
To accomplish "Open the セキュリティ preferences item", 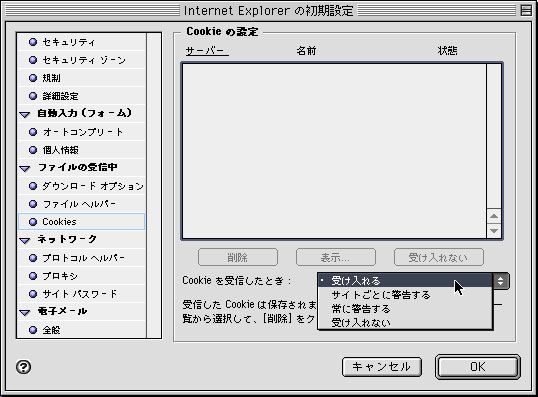I will pos(82,42).
